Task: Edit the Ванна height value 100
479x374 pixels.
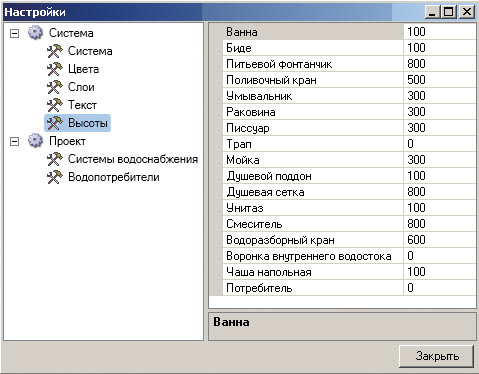Action: pos(440,32)
